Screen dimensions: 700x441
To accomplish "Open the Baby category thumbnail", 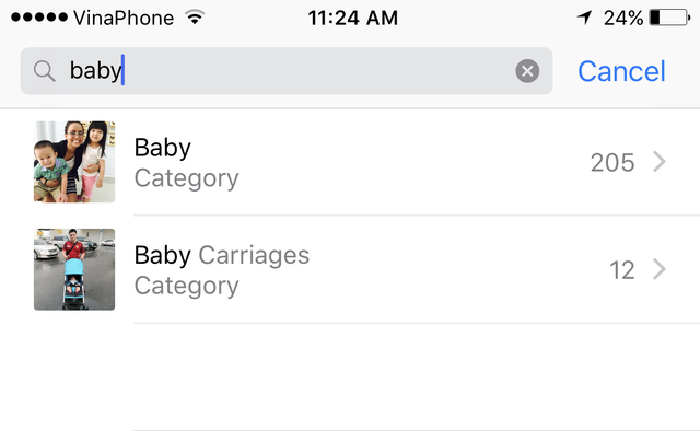I will [x=75, y=162].
